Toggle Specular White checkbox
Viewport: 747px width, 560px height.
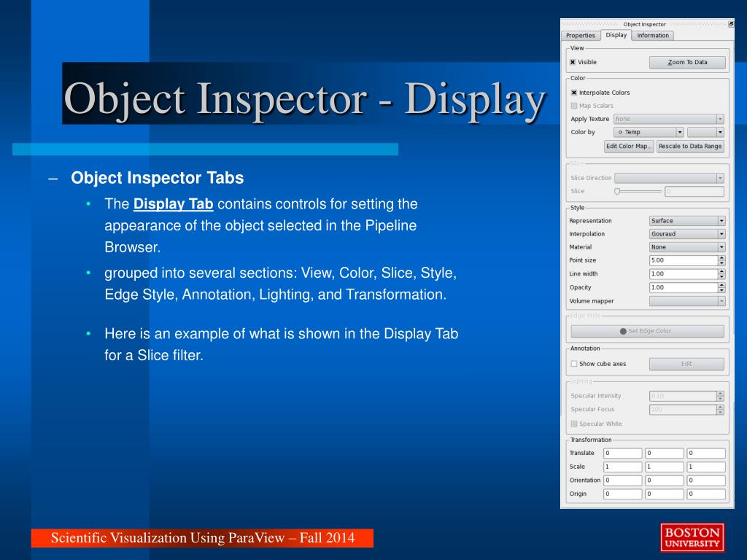(574, 424)
